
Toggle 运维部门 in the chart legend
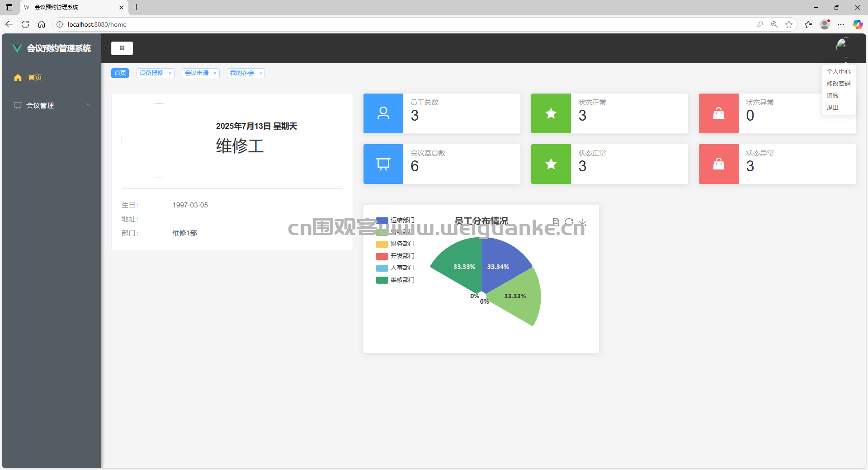pos(395,220)
